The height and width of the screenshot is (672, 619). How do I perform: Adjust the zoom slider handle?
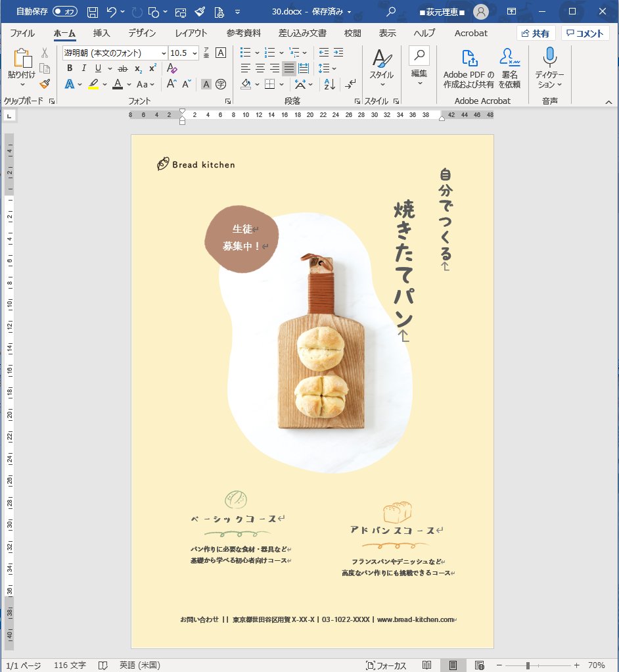point(528,665)
